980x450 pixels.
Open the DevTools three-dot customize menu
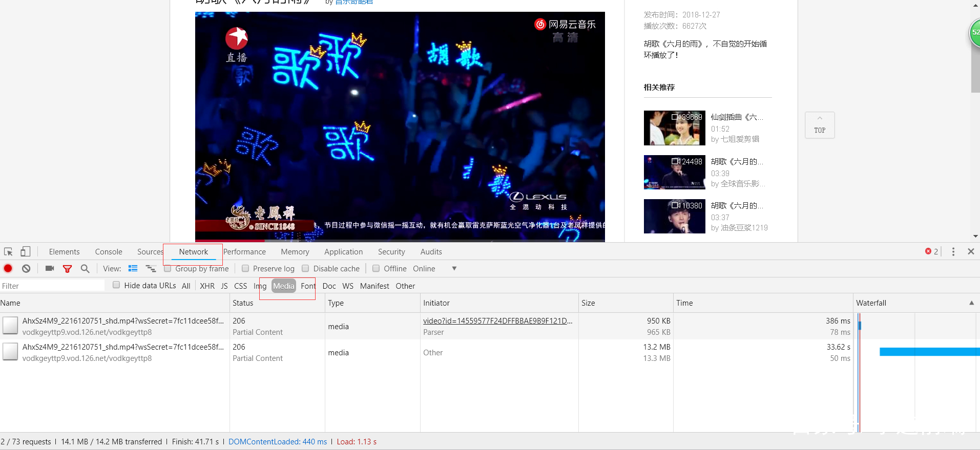point(953,252)
